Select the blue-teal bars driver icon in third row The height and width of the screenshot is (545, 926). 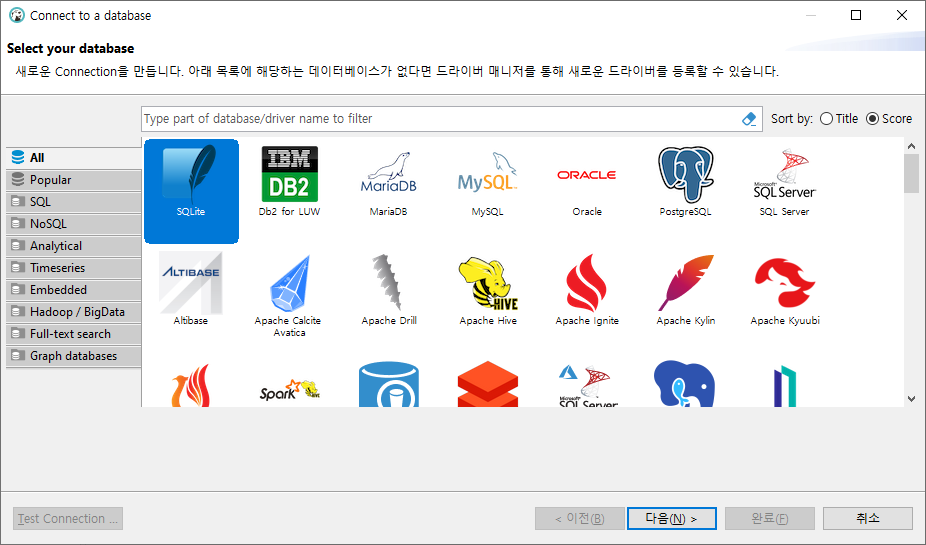785,386
